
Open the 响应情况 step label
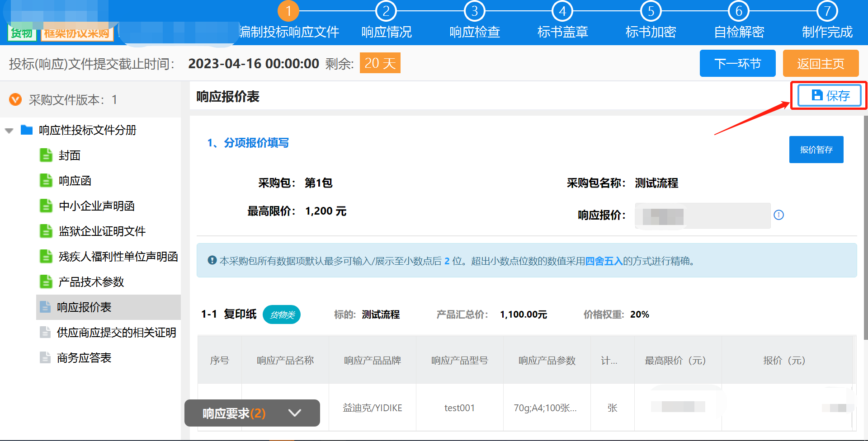[x=387, y=32]
